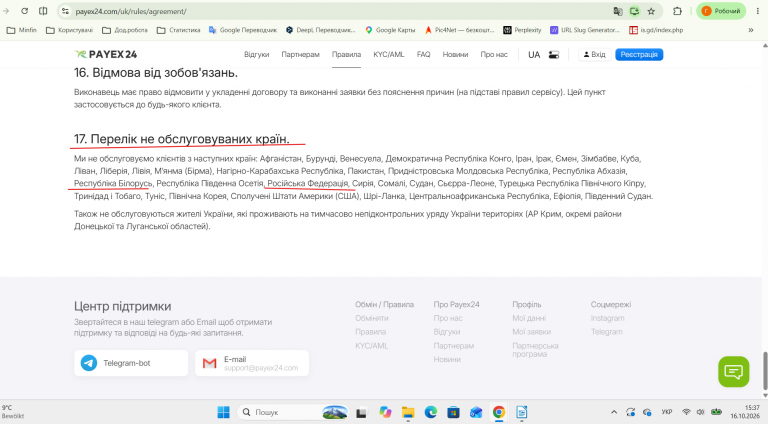
Task: Open URL Slug Generator bookmark
Action: pyautogui.click(x=585, y=30)
